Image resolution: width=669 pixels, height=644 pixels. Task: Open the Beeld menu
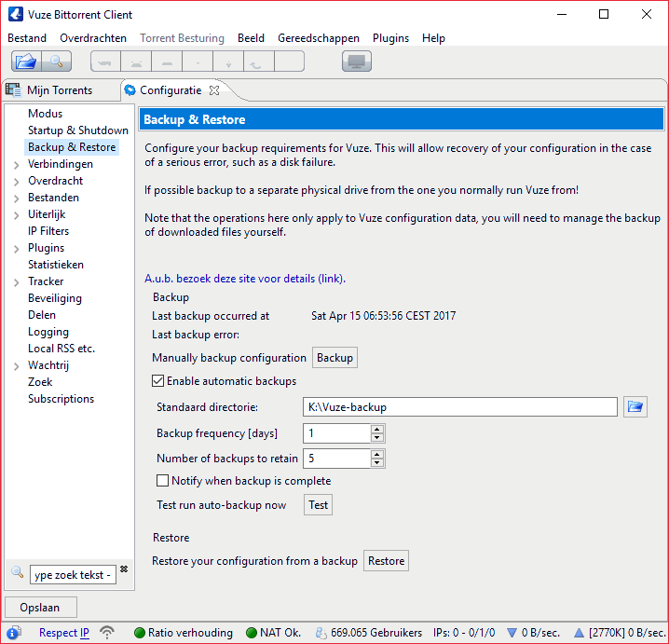pos(251,38)
